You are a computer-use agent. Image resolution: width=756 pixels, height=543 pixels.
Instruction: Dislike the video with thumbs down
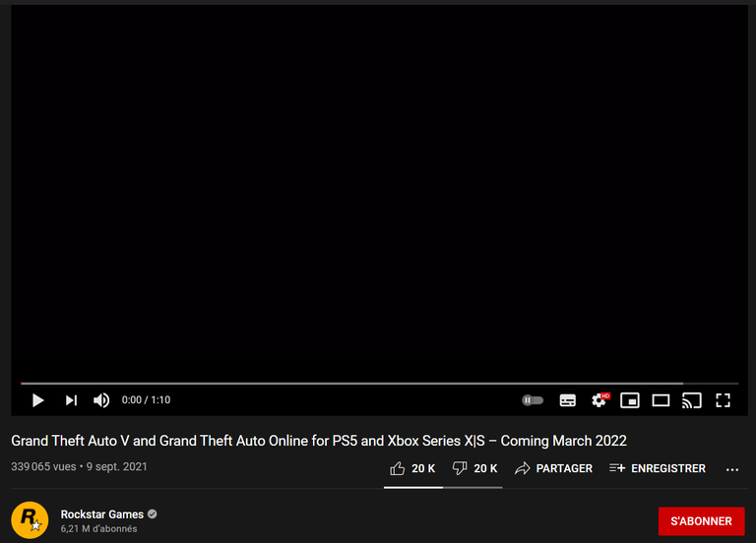(474, 468)
